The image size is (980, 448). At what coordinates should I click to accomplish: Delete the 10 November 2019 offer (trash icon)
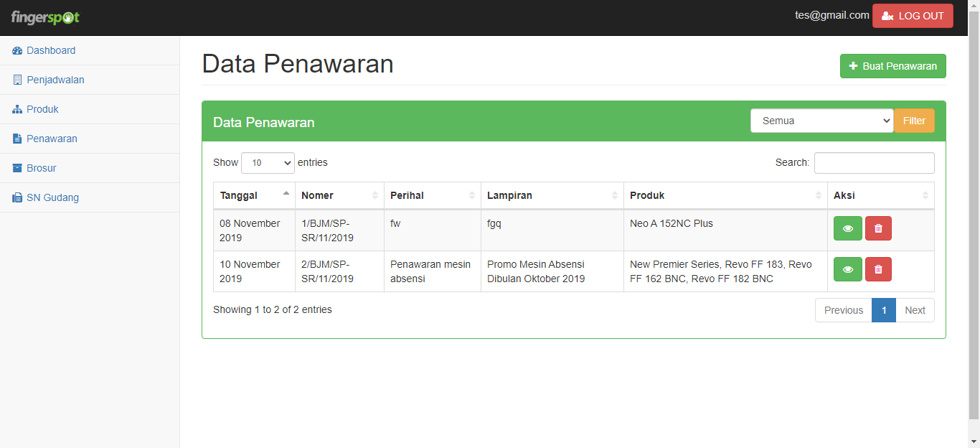tap(878, 269)
